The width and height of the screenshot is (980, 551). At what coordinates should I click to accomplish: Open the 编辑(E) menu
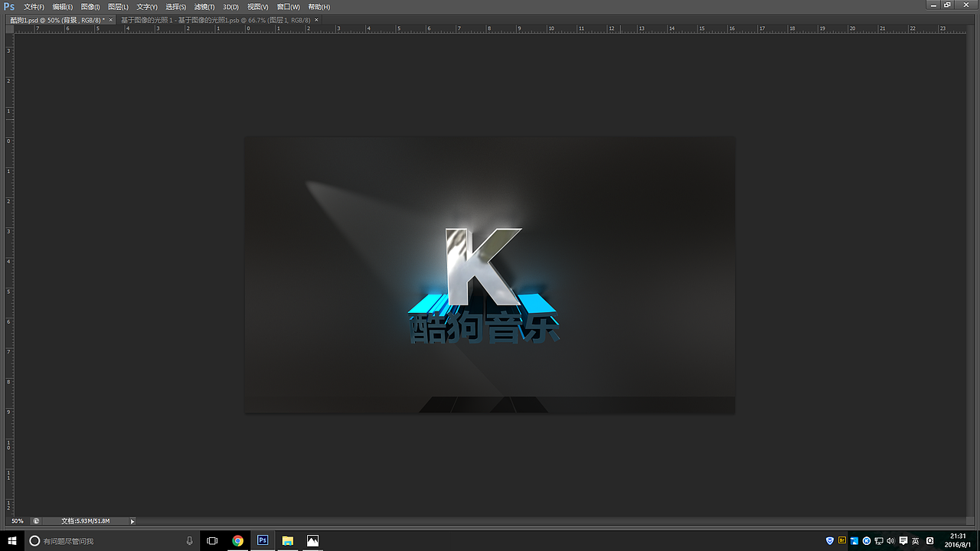click(63, 7)
